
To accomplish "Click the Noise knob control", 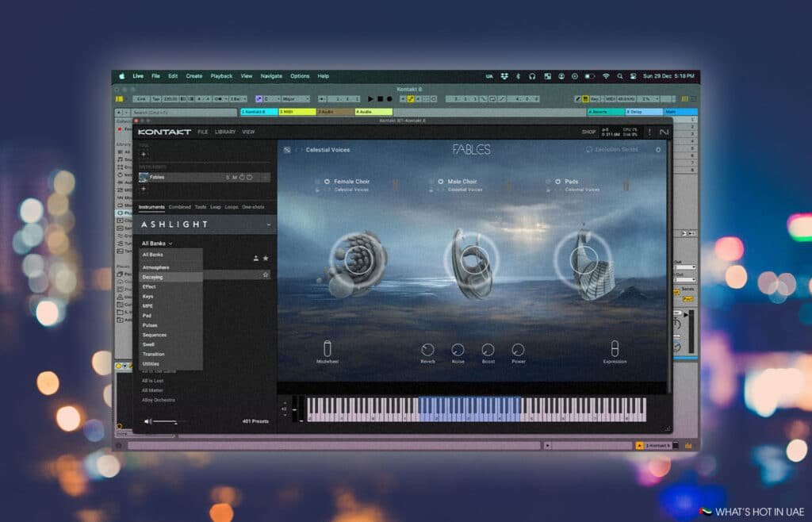I will pyautogui.click(x=458, y=349).
